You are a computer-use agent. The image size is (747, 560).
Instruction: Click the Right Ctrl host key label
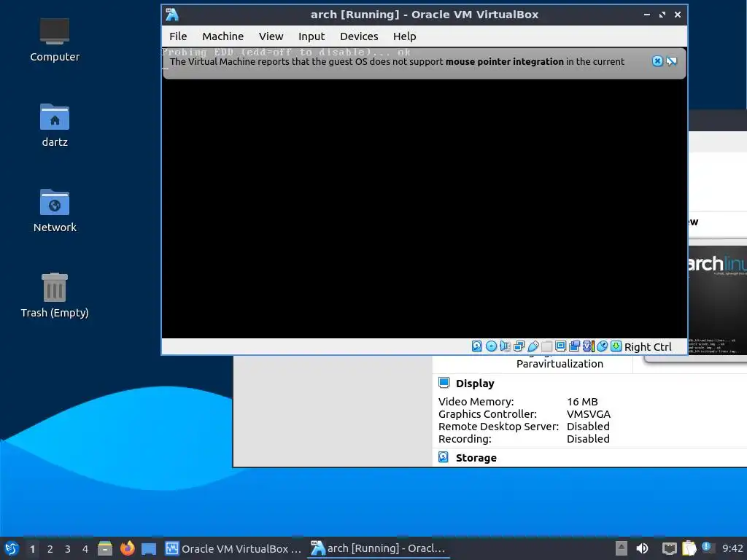pos(648,346)
